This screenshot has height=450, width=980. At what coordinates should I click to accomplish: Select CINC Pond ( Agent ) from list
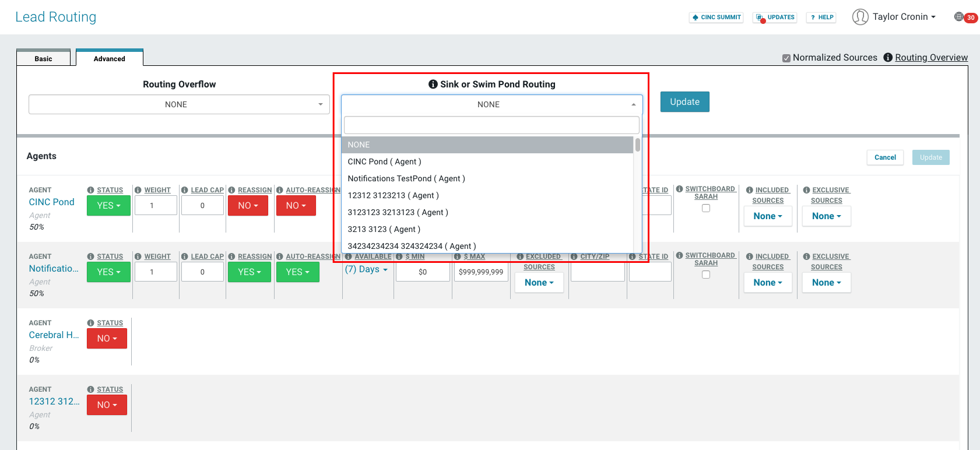pos(384,161)
